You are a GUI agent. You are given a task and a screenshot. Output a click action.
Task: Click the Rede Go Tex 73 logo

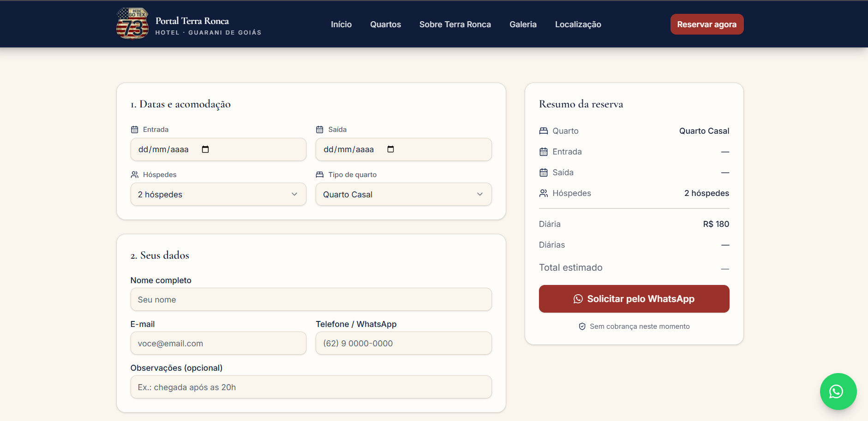pyautogui.click(x=132, y=24)
